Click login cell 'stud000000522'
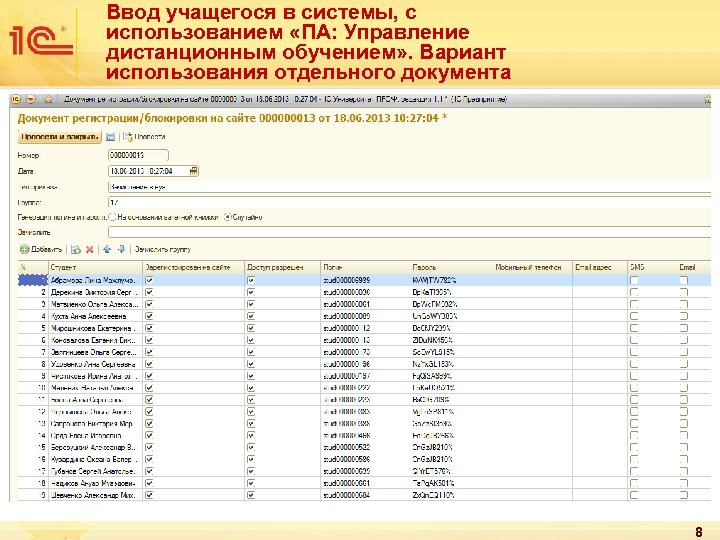The image size is (720, 540). [347, 447]
